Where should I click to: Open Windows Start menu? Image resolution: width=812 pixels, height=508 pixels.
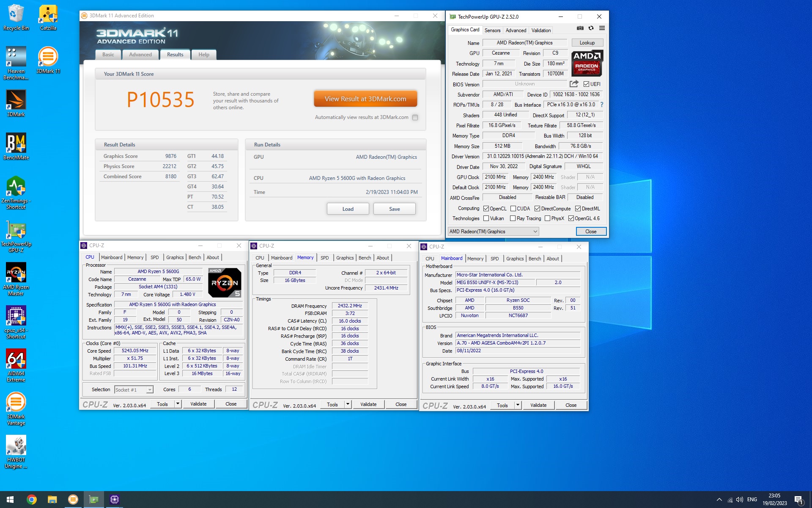pyautogui.click(x=10, y=500)
